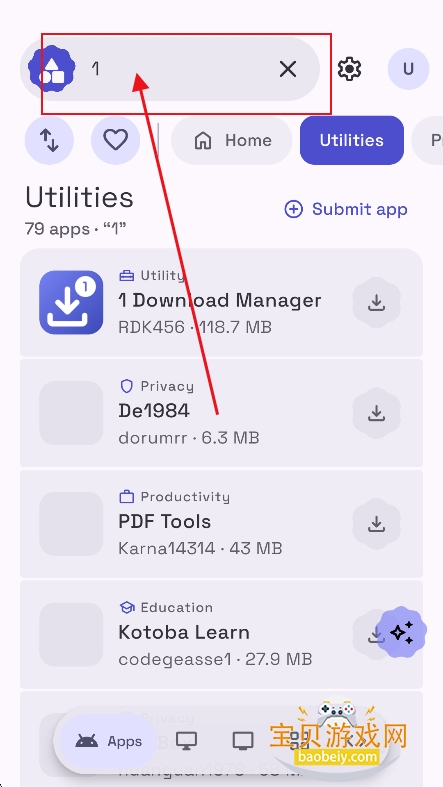Toggle the favorites heart filter
Image resolution: width=443 pixels, height=787 pixels.
pyautogui.click(x=115, y=141)
